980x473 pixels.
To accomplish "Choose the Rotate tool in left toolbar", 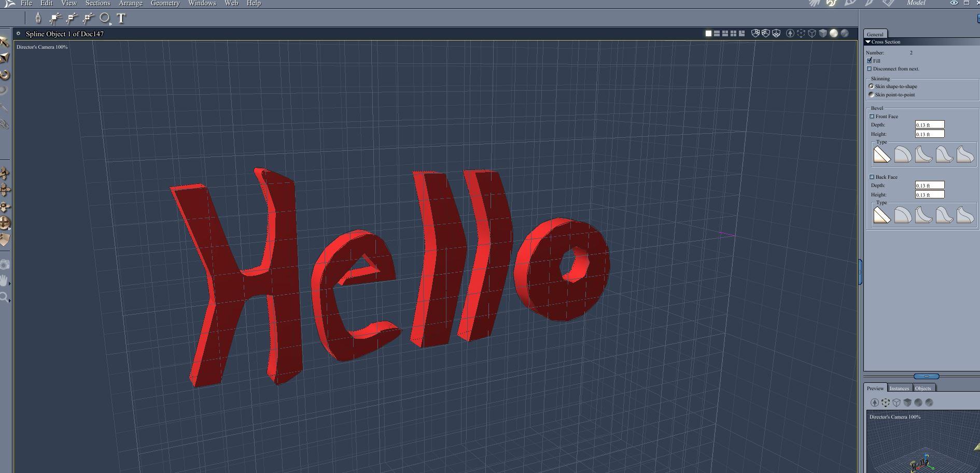I will (5, 75).
